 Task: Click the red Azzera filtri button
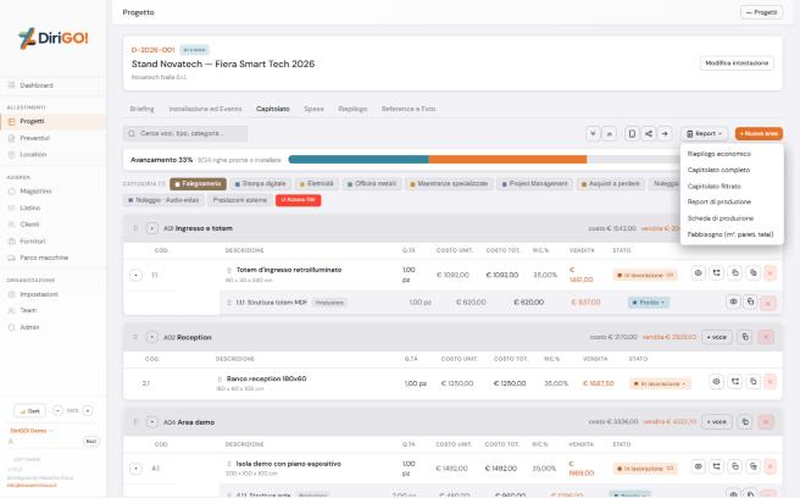point(298,200)
